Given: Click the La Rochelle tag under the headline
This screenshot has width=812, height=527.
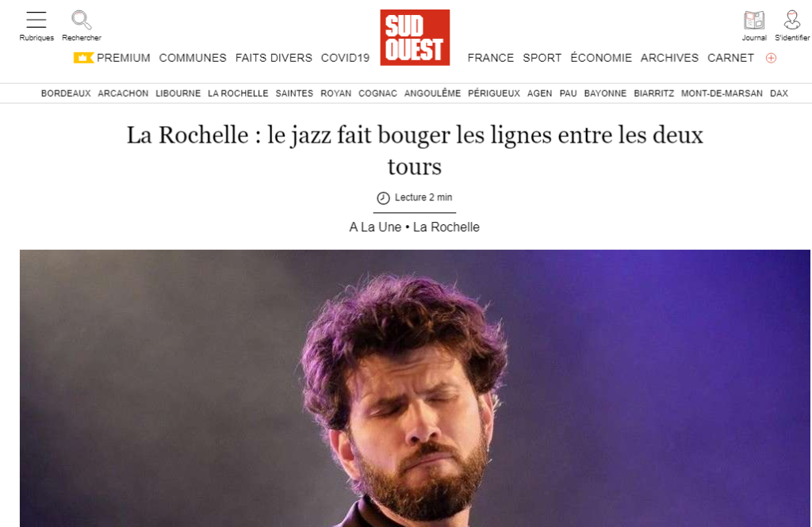Looking at the screenshot, I should point(446,227).
